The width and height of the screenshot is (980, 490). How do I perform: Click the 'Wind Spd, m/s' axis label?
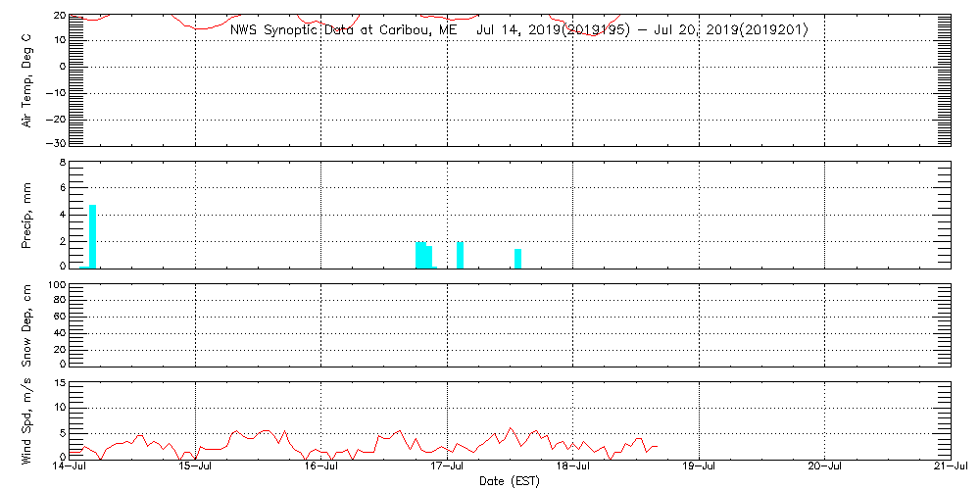coord(27,419)
